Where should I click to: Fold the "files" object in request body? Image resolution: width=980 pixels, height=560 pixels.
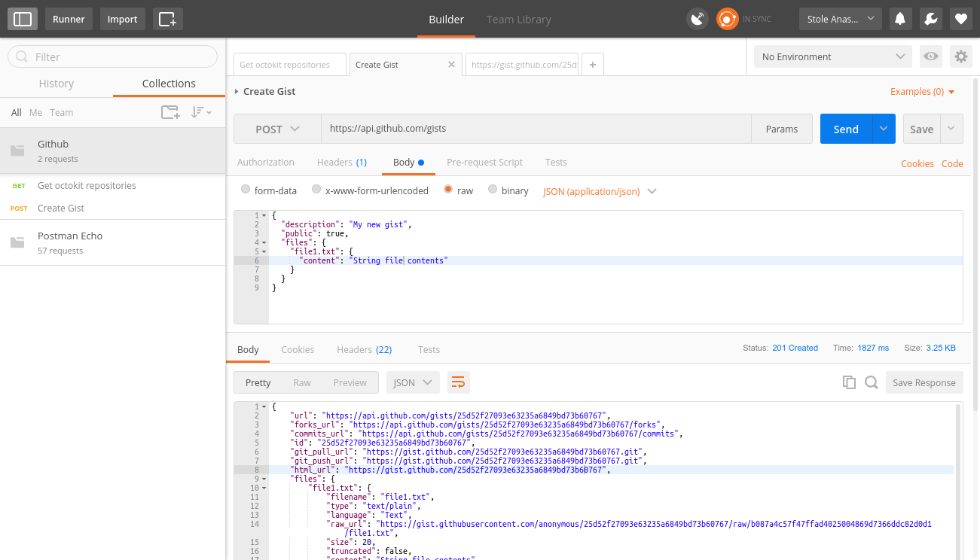click(x=264, y=242)
